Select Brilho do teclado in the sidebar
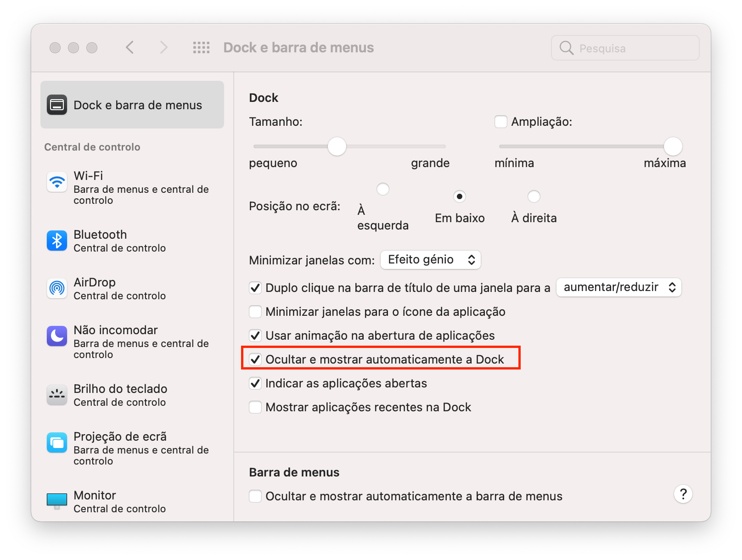 [x=132, y=395]
